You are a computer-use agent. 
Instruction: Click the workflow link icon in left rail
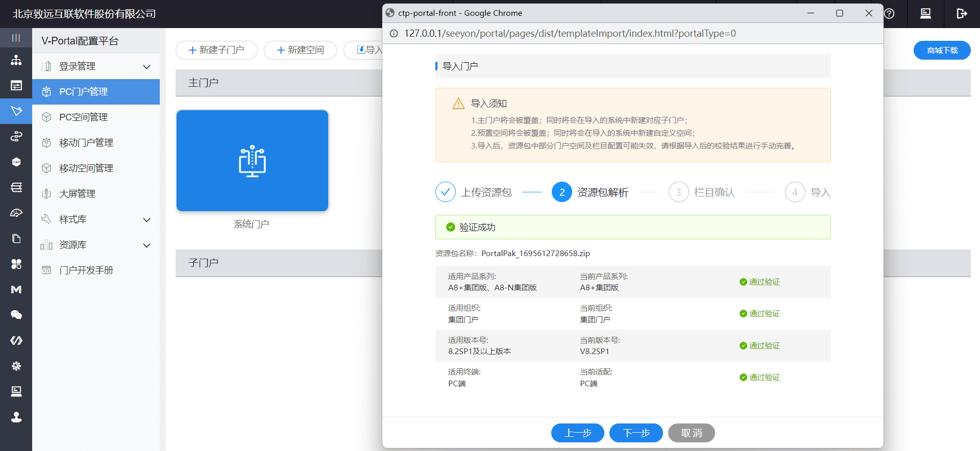tap(16, 136)
